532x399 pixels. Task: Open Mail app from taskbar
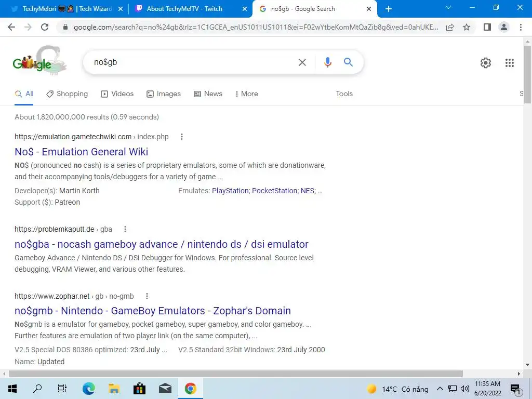pos(165,389)
